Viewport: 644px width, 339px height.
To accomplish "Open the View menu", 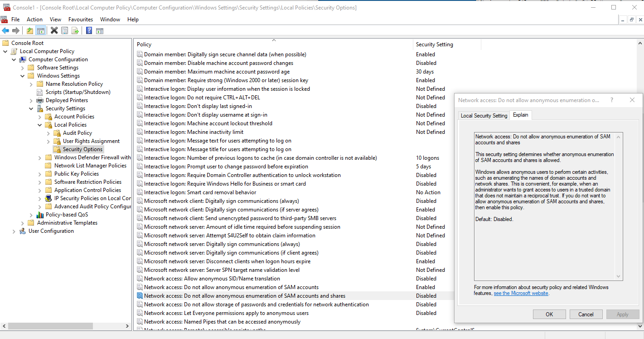I will click(56, 20).
